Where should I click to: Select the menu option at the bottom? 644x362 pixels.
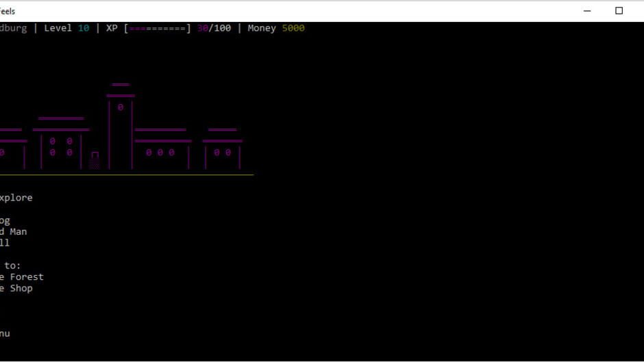(x=5, y=333)
